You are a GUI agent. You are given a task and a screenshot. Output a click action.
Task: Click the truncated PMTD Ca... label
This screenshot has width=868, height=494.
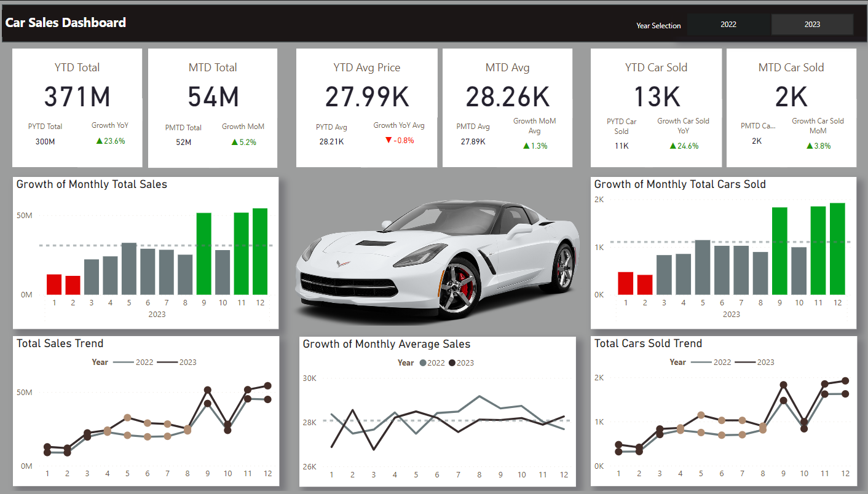(x=757, y=126)
